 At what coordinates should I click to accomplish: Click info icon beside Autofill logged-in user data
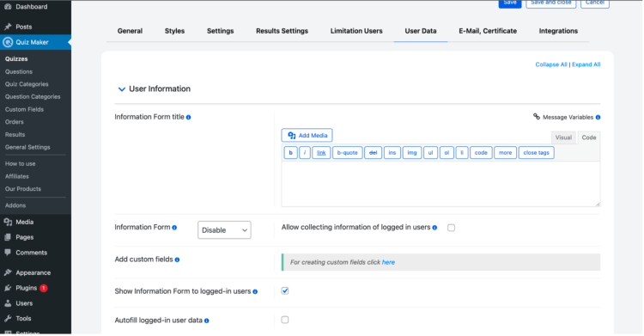click(x=207, y=321)
